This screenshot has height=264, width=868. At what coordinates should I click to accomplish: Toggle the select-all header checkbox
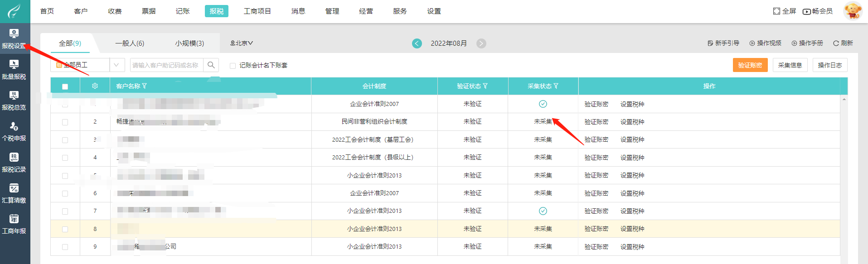tap(65, 86)
